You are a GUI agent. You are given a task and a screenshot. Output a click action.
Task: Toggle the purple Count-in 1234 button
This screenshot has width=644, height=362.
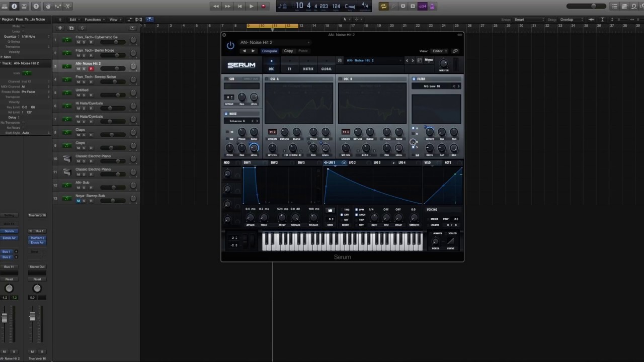point(423,6)
